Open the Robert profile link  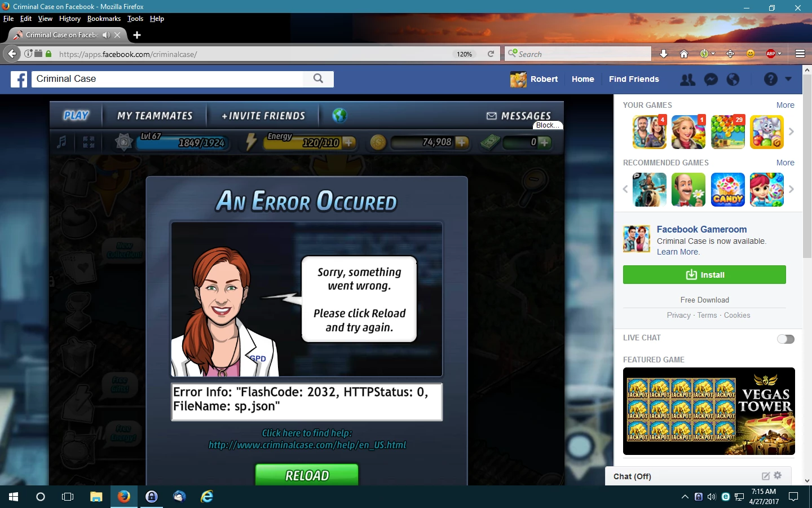click(534, 79)
